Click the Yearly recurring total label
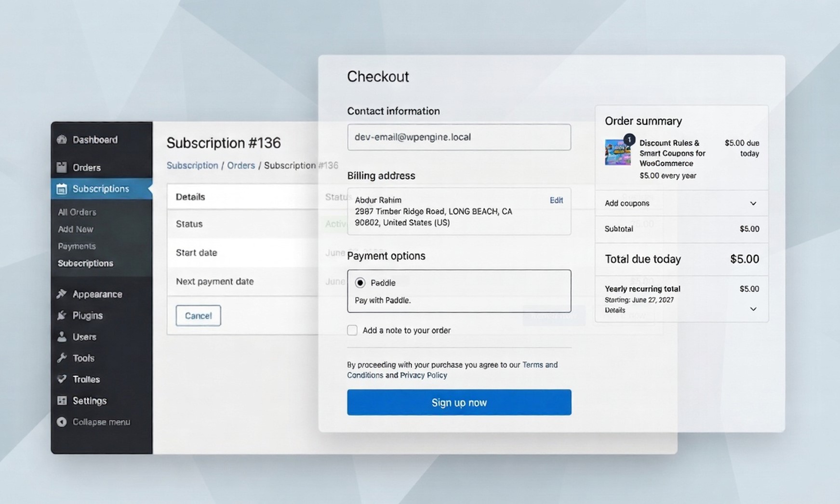The height and width of the screenshot is (504, 840). 642,289
